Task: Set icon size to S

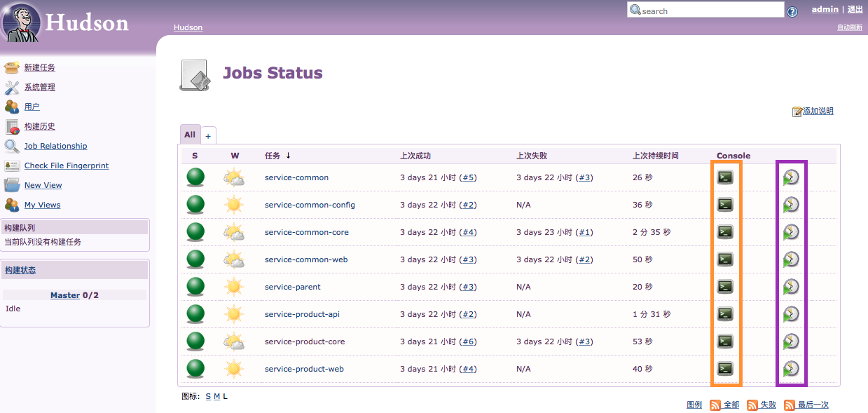Action: pyautogui.click(x=208, y=396)
